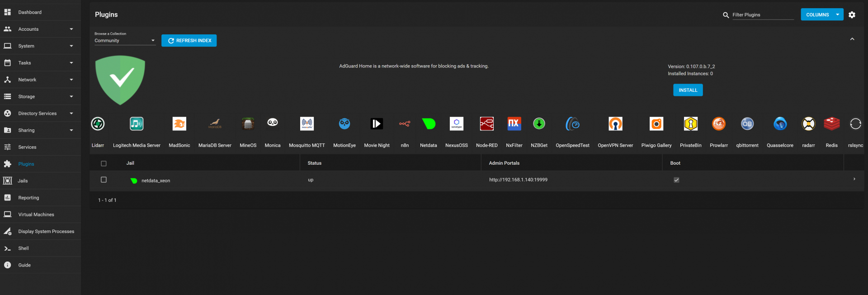Open Reporting in the sidebar

(x=40, y=198)
